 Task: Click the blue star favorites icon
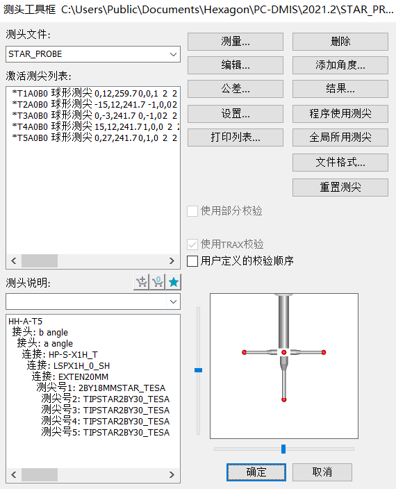(x=173, y=282)
